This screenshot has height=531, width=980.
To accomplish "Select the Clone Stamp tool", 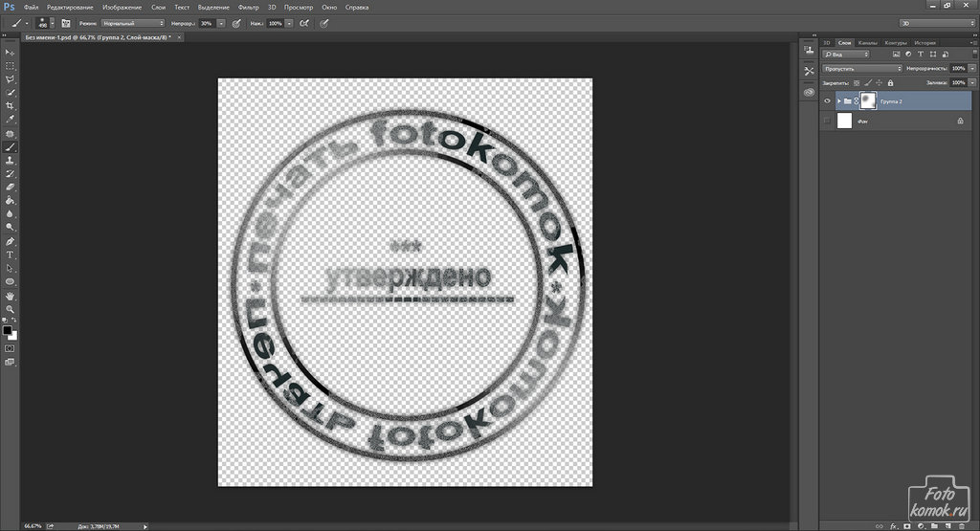I will (10, 161).
